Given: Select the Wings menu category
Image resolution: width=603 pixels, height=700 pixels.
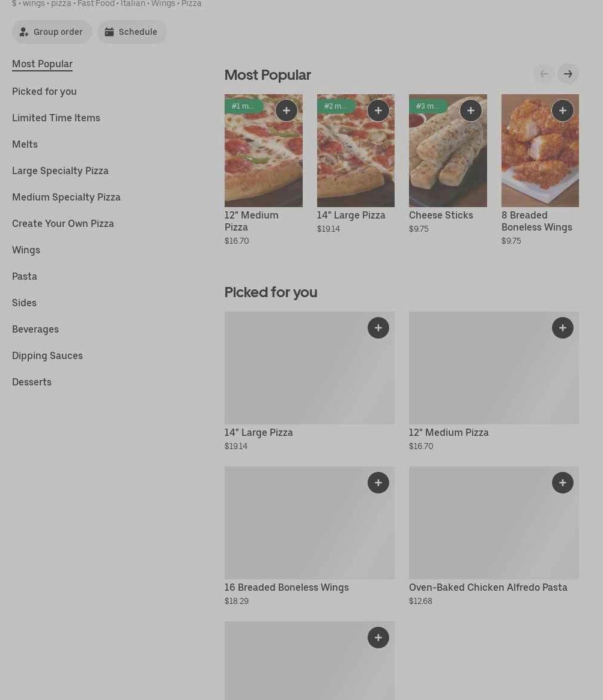Looking at the screenshot, I should coord(26,250).
